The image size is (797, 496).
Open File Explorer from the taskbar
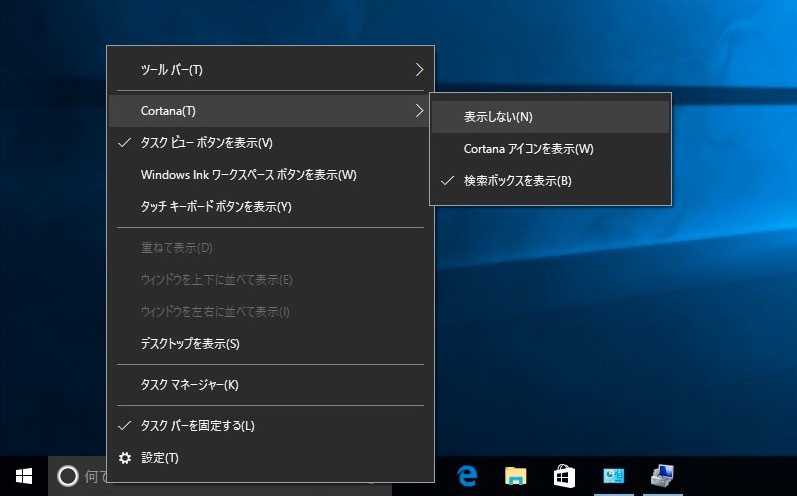pos(516,476)
